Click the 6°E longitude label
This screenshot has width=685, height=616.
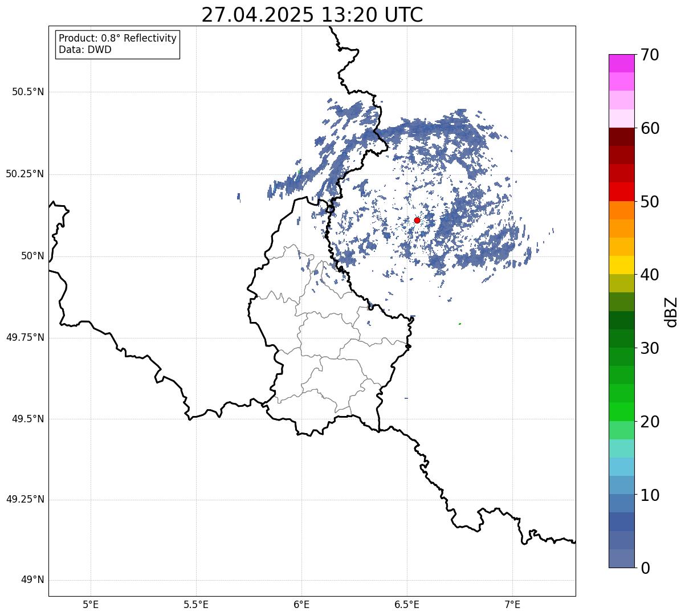pos(301,605)
